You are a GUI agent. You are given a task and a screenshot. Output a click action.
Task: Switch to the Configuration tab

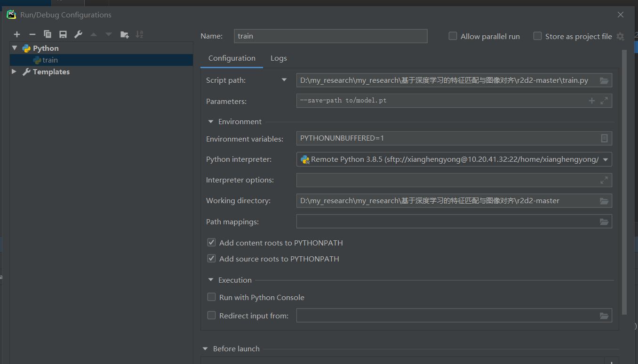(x=232, y=58)
